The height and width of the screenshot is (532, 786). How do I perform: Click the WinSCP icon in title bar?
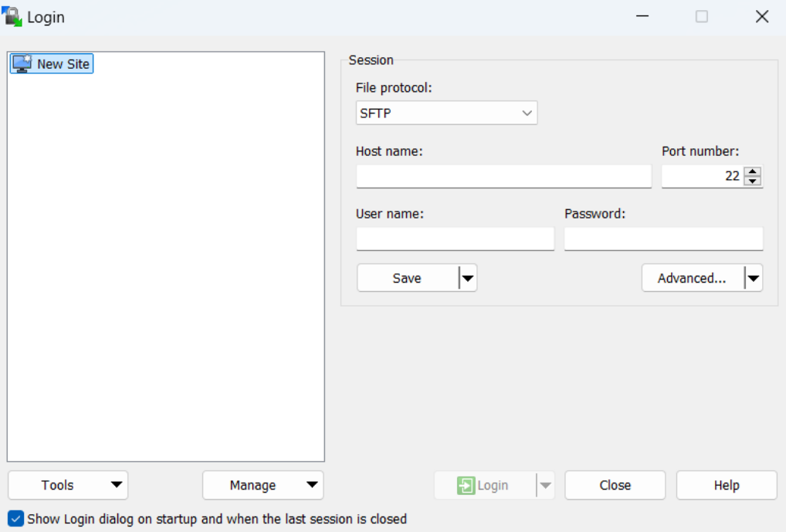click(x=12, y=16)
